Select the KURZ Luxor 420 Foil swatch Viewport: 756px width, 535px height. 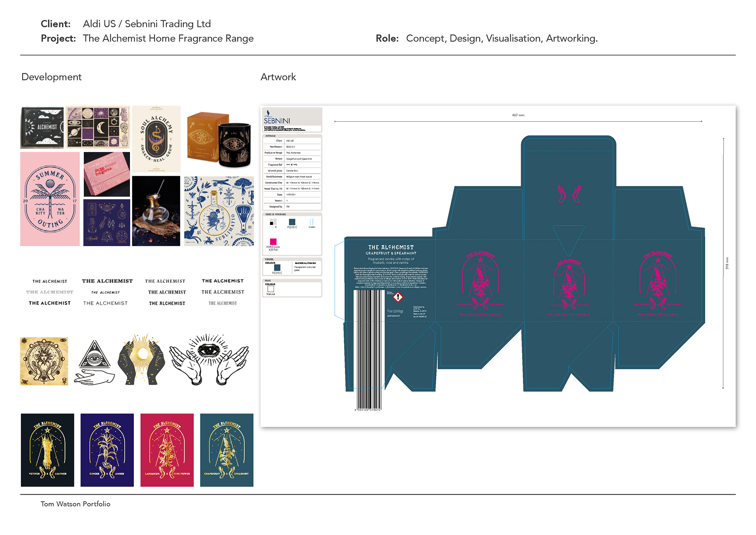(273, 241)
